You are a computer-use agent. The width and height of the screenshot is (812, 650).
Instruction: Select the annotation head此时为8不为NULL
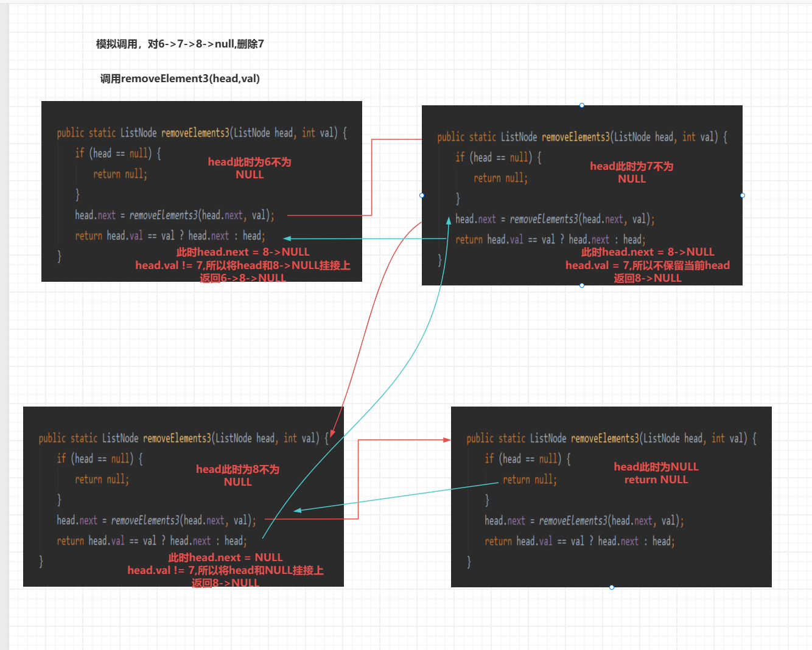[x=237, y=475]
